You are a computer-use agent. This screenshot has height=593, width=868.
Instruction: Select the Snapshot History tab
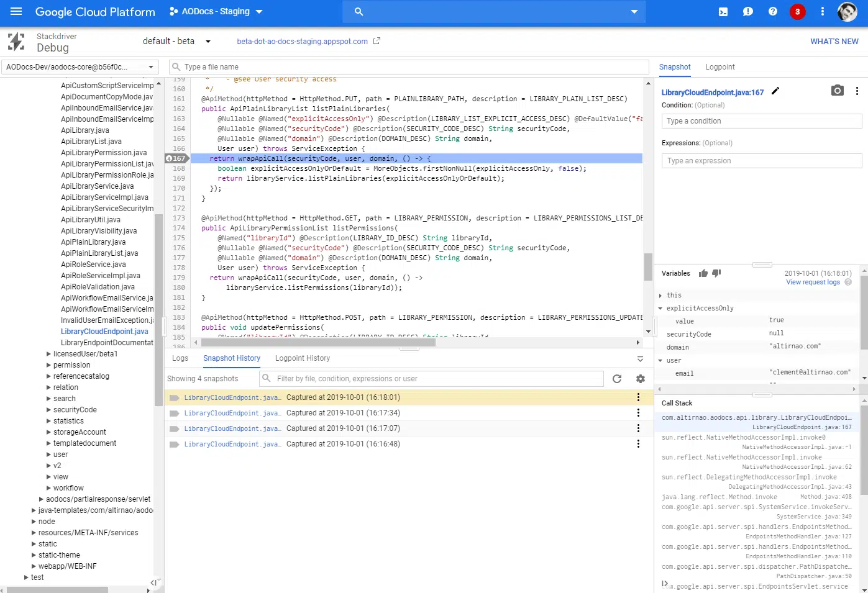[232, 358]
